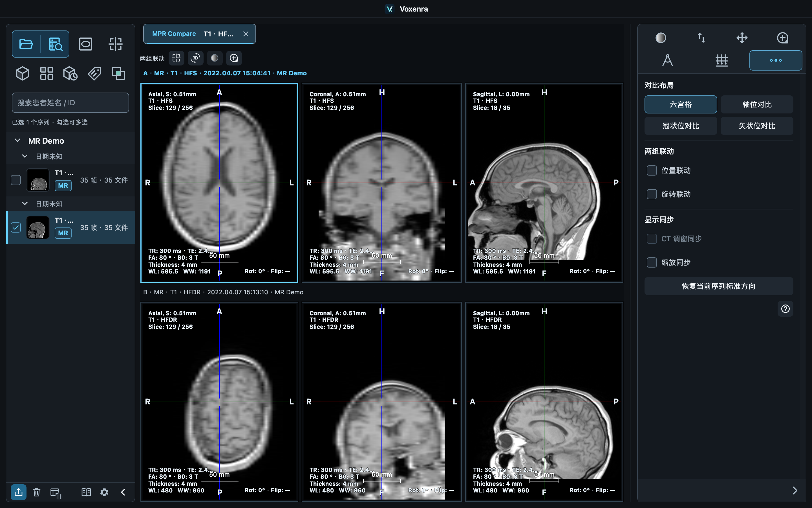Collapse the second 日期未知 group
This screenshot has height=508, width=812.
point(25,203)
